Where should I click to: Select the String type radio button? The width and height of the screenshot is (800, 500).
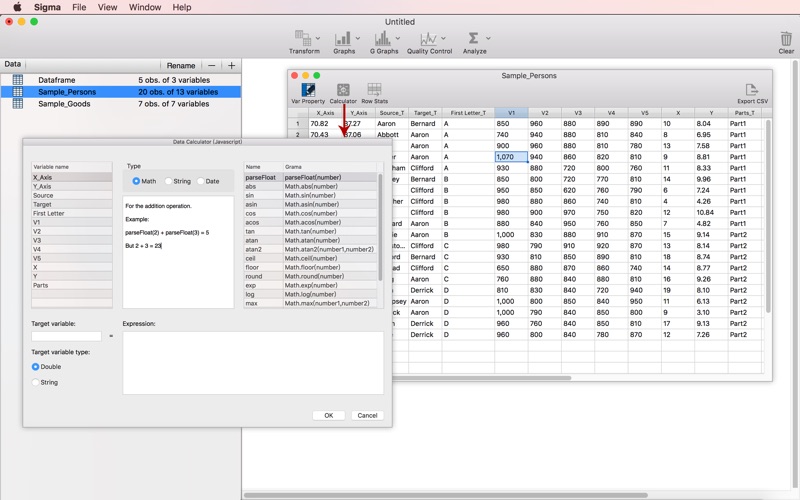(x=168, y=181)
